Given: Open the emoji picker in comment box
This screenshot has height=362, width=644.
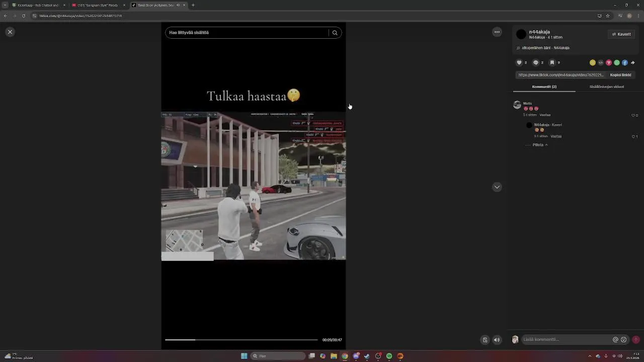Looking at the screenshot, I should tap(624, 339).
